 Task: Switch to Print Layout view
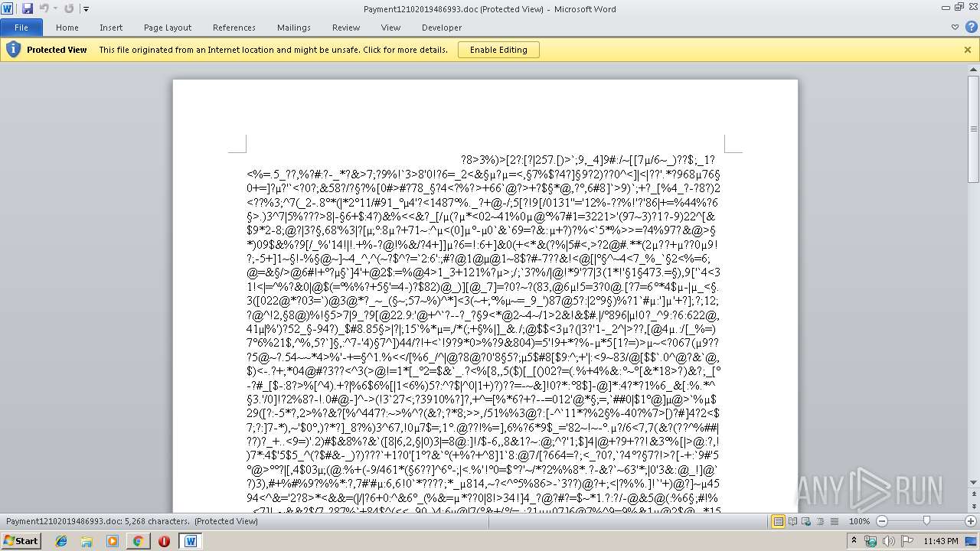(779, 521)
